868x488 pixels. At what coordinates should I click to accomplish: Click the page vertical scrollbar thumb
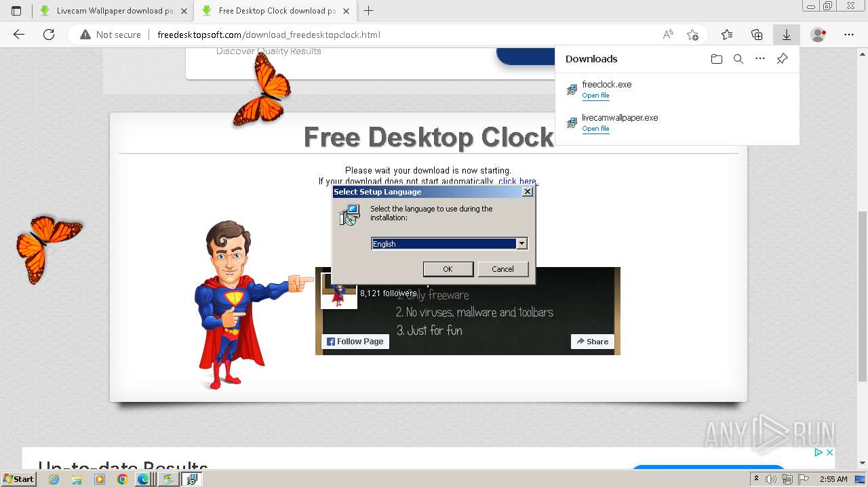863,296
